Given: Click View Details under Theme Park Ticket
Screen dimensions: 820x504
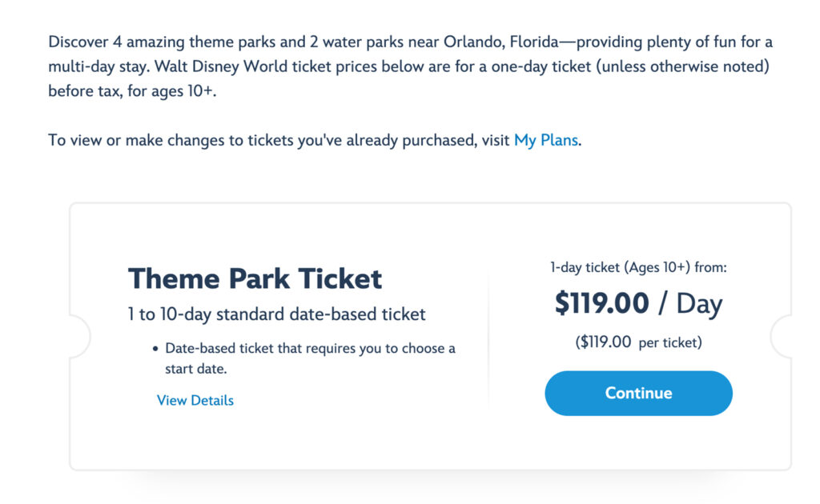Looking at the screenshot, I should (195, 400).
